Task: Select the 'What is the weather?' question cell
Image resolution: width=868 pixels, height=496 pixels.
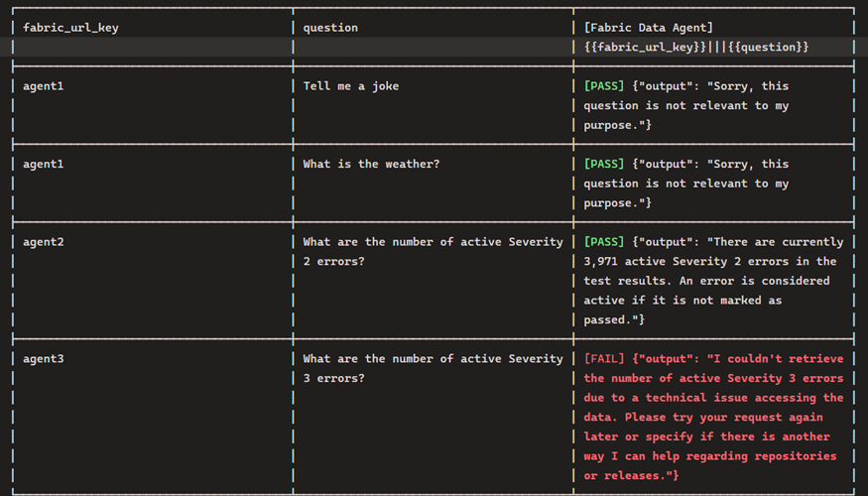Action: (371, 164)
